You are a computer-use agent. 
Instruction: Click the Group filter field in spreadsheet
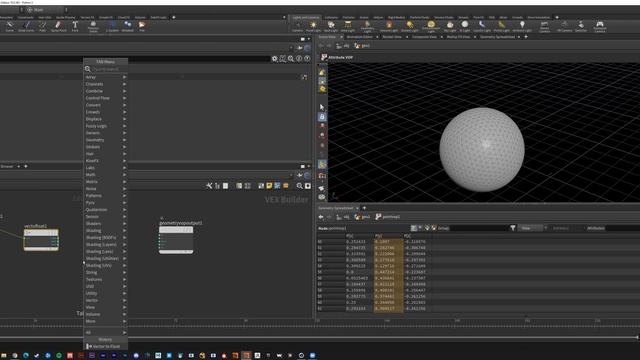479,228
